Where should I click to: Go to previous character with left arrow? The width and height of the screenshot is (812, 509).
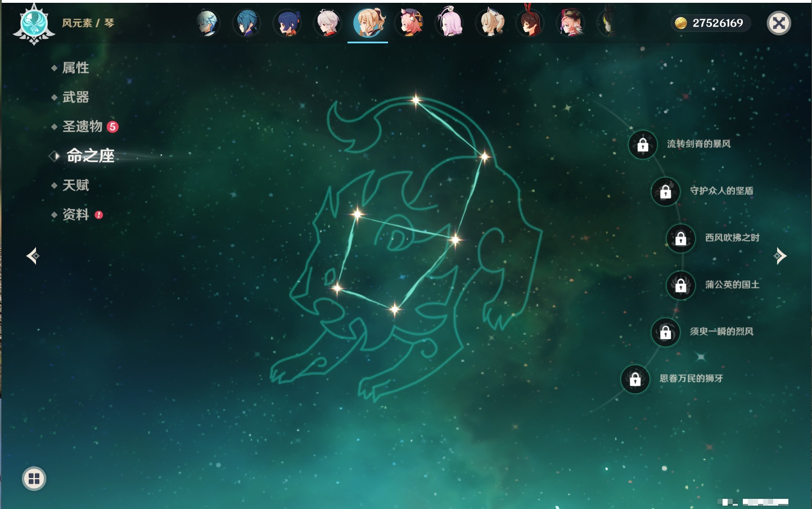click(x=33, y=256)
